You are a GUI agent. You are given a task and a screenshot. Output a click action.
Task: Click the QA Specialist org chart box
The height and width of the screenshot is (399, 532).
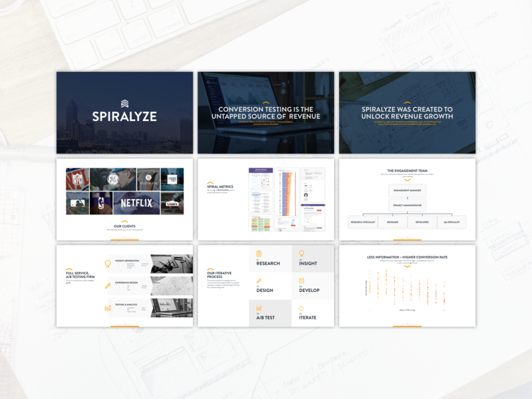(x=452, y=222)
